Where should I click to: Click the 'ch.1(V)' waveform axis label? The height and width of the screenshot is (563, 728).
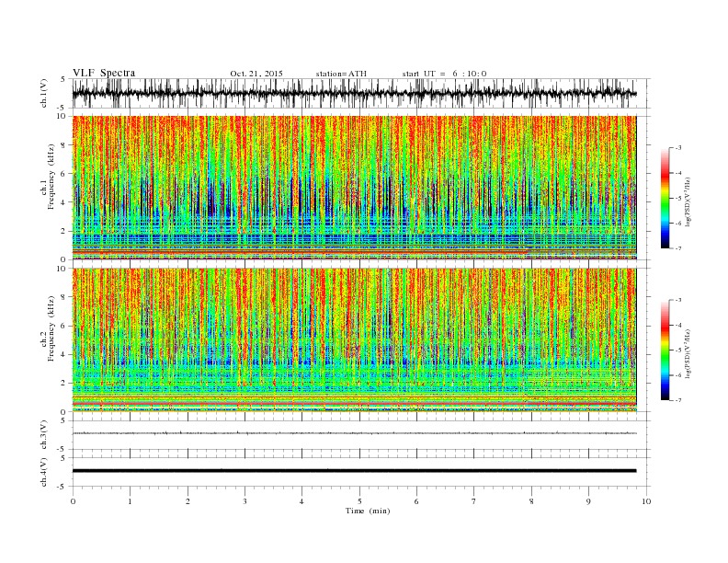44,93
